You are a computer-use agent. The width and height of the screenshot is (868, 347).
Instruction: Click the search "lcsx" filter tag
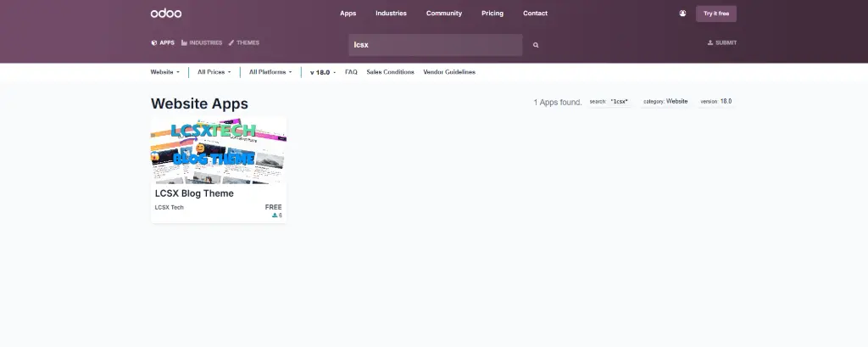pos(609,102)
